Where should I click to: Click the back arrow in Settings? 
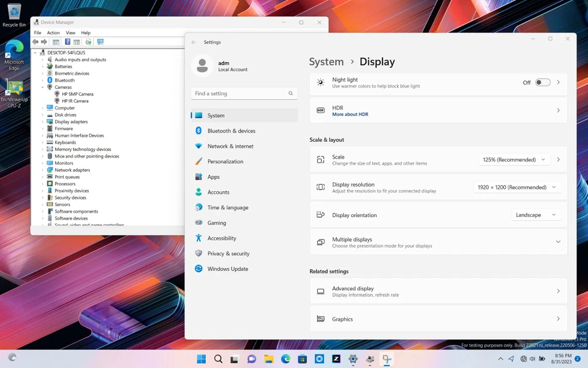(194, 42)
